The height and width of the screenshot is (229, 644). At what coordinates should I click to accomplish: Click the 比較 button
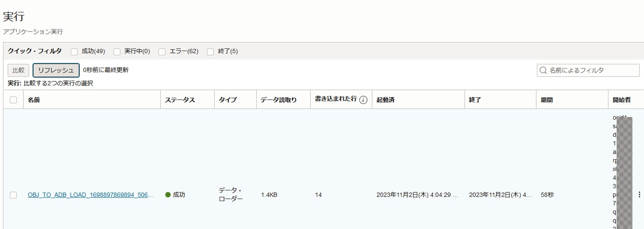[x=18, y=70]
